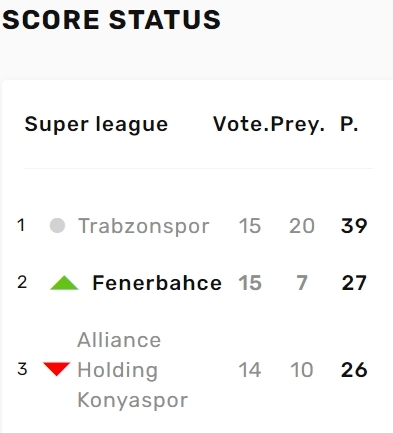Image resolution: width=393 pixels, height=433 pixels.
Task: Click Fenerbahce's 7 value in Prey column
Action: [302, 283]
